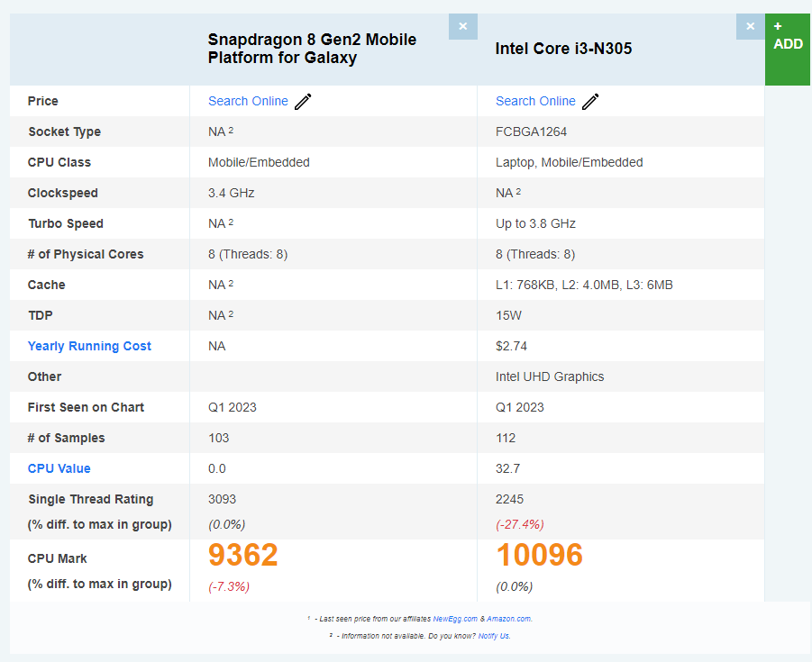Click the CPU Class row label
Viewport: 812px width, 662px height.
pyautogui.click(x=59, y=162)
